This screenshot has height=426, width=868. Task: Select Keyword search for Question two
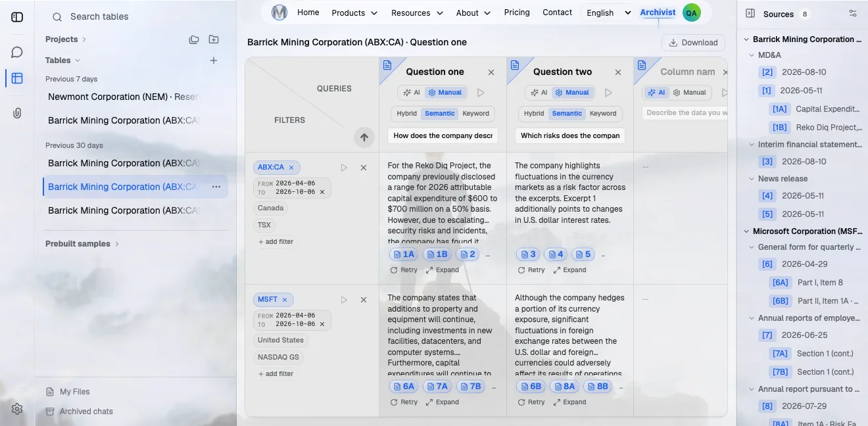(603, 114)
